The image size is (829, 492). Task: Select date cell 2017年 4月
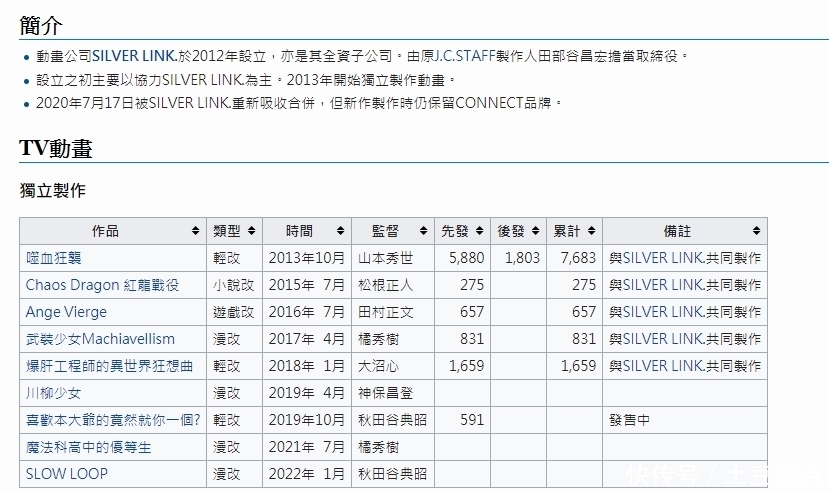click(307, 339)
